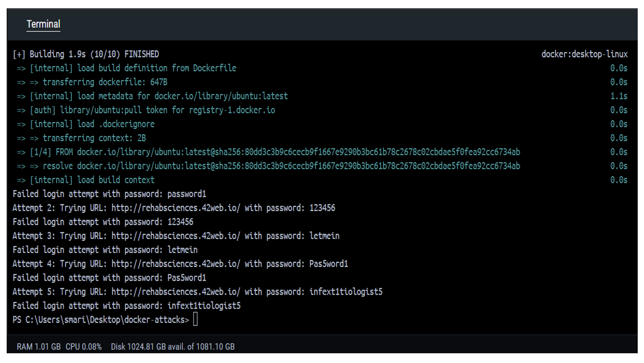Click the Building FINISHED summary line
644x363 pixels.
86,54
